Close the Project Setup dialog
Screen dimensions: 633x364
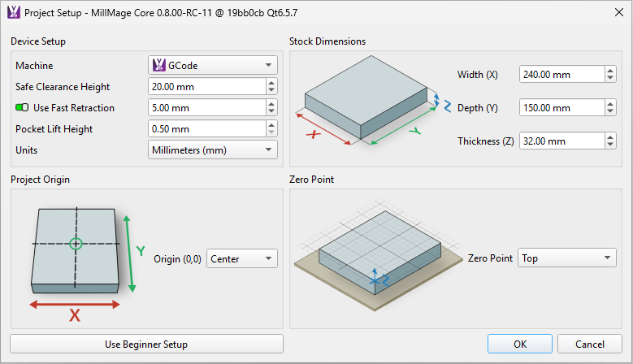pyautogui.click(x=613, y=13)
